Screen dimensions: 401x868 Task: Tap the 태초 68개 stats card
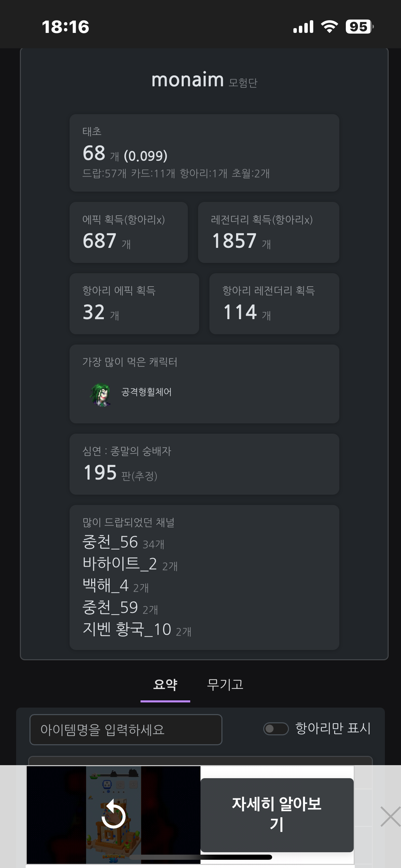point(204,153)
